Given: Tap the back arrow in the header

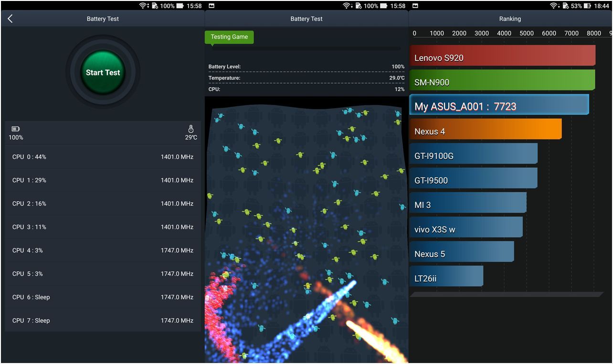Looking at the screenshot, I should 10,19.
